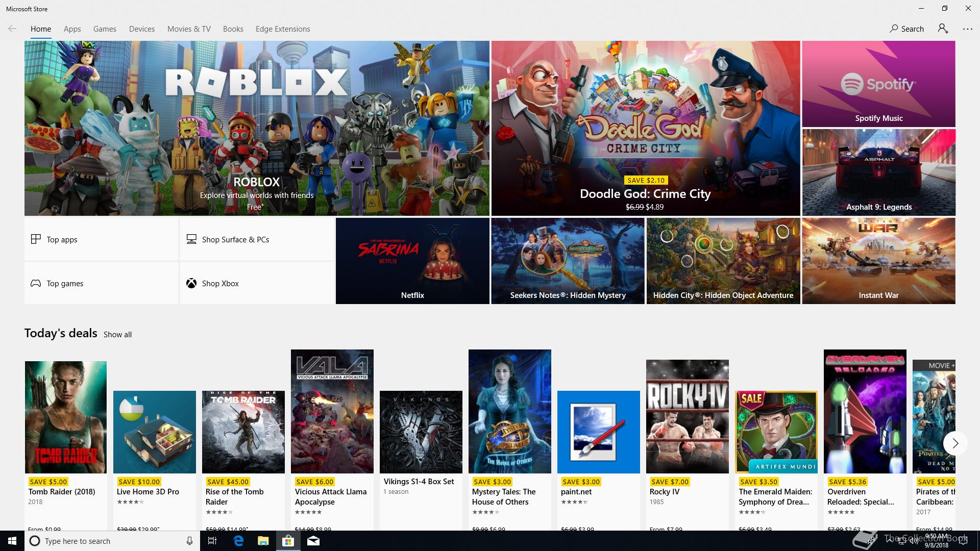Open the Edge Extensions tab

point(283,29)
